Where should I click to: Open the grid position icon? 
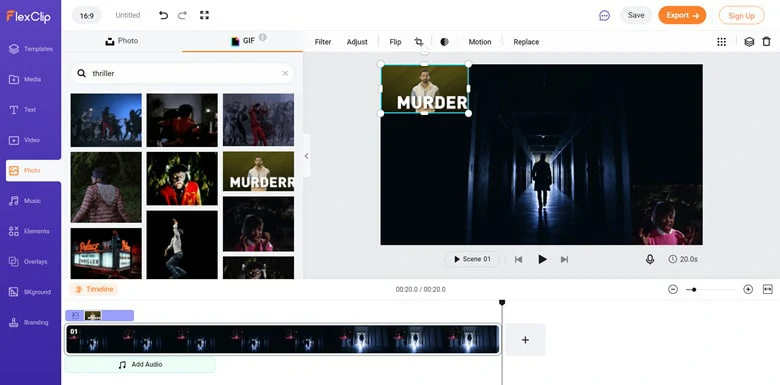tap(721, 42)
